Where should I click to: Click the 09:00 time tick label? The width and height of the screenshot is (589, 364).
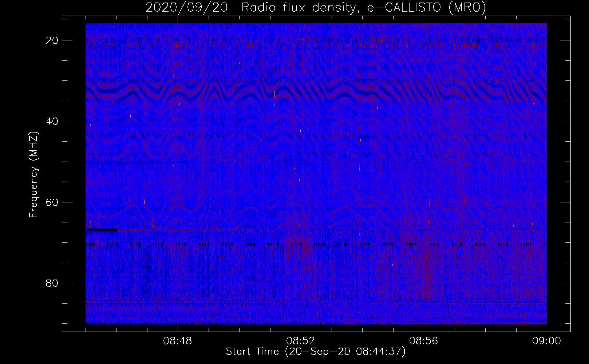click(x=547, y=341)
